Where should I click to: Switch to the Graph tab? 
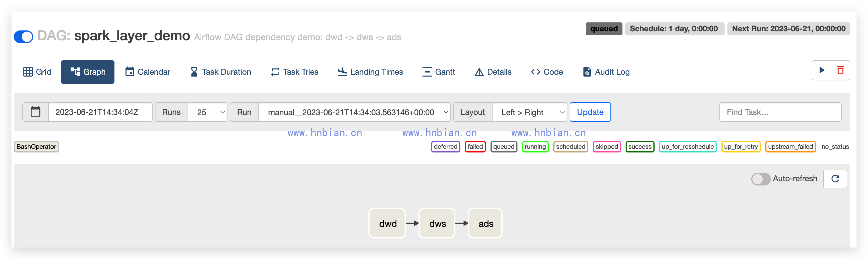click(x=87, y=72)
